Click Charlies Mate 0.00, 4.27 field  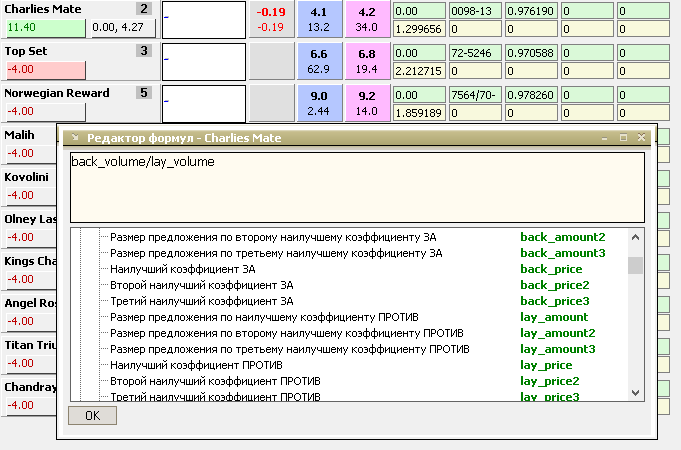123,27
